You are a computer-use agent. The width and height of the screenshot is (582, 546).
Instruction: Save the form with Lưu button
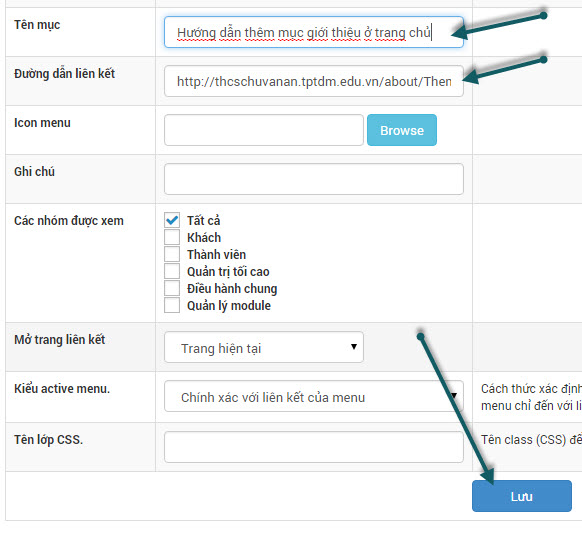(521, 496)
